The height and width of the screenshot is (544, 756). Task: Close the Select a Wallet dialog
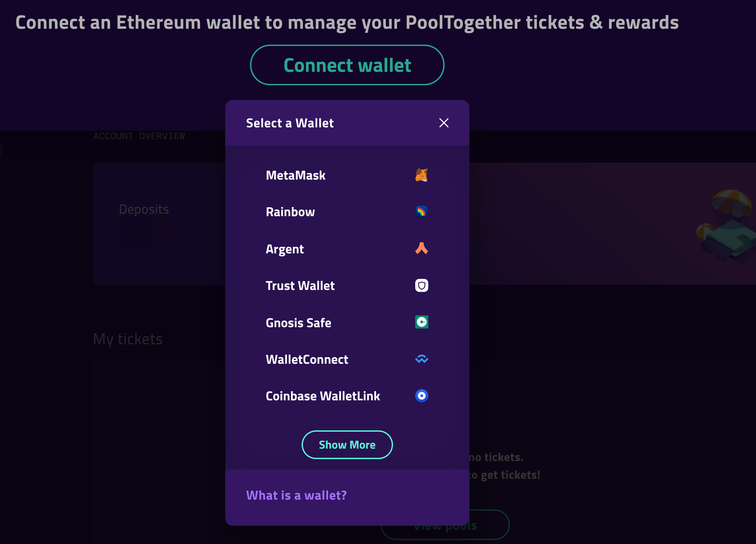444,123
